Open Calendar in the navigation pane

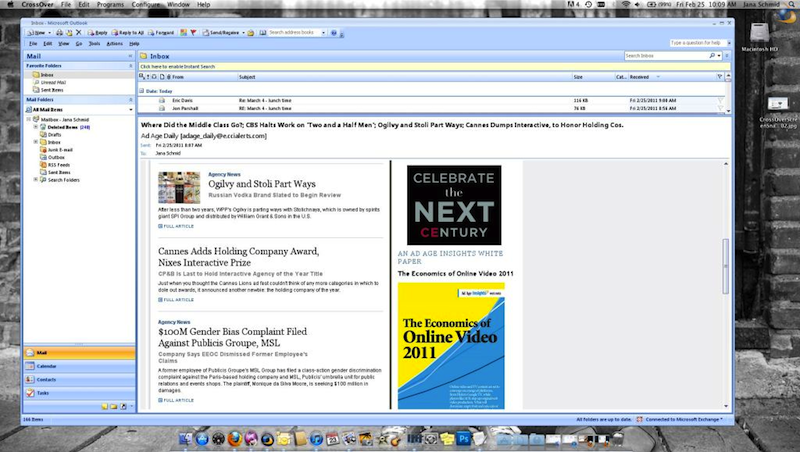coord(45,367)
